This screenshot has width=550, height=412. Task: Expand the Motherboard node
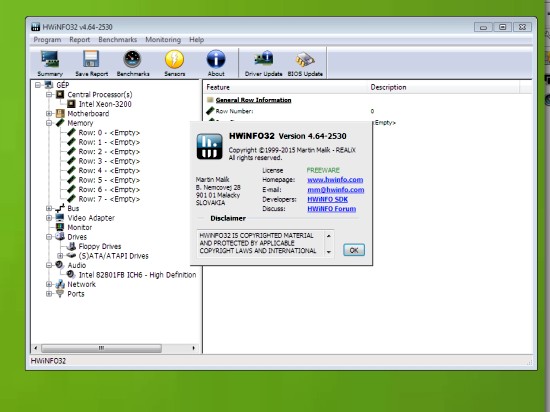coord(49,114)
